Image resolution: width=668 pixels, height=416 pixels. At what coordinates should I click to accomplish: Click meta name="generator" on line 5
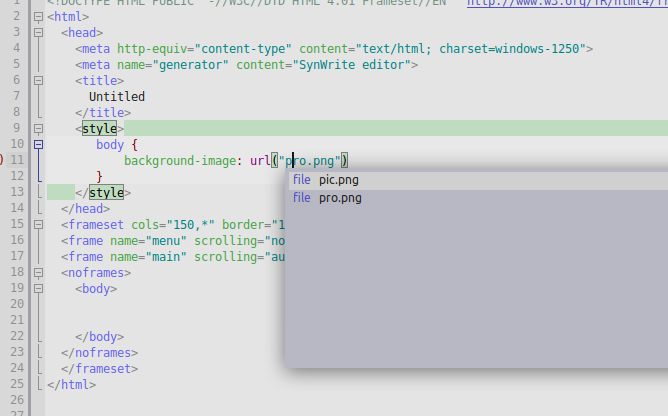tap(152, 65)
